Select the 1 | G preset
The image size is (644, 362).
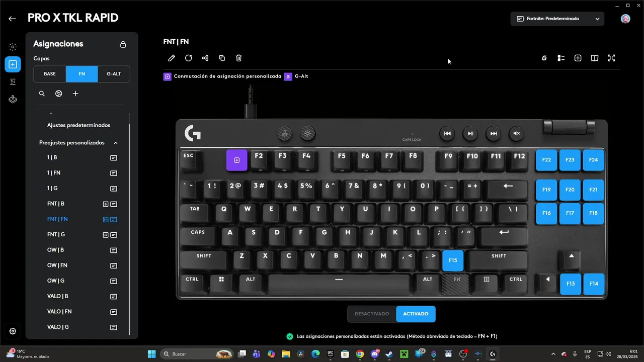point(52,189)
